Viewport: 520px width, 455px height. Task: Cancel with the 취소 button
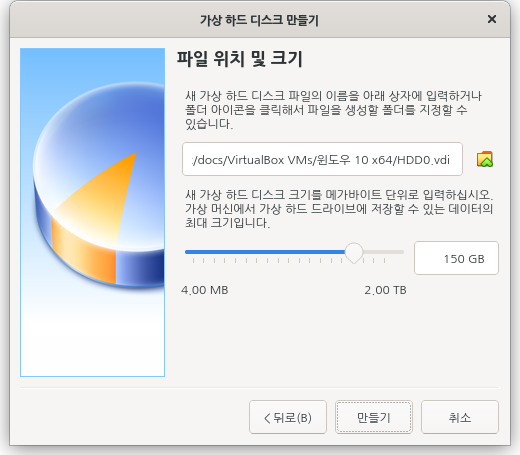(460, 417)
